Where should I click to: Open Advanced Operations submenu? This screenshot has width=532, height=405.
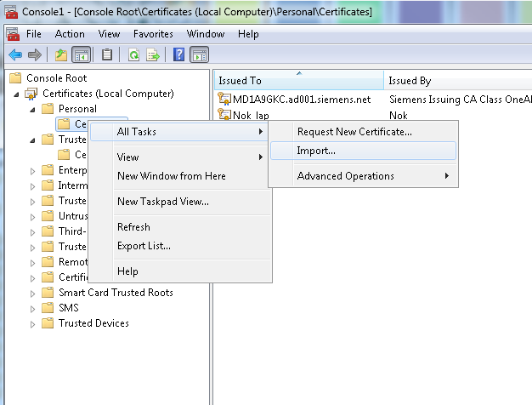(x=345, y=176)
